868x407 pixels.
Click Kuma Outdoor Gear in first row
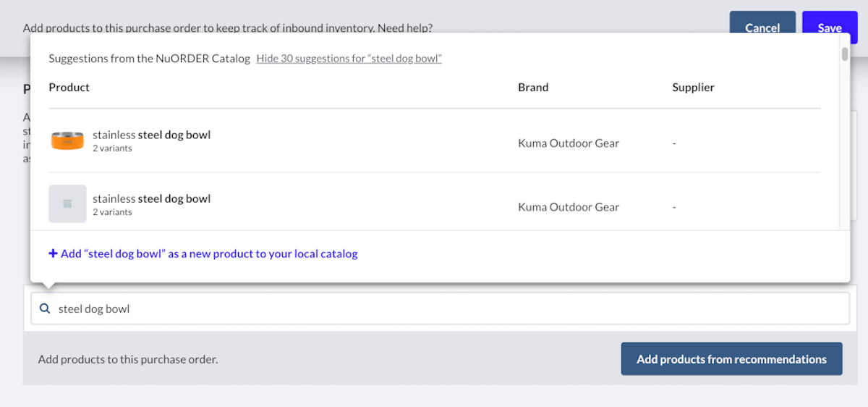pyautogui.click(x=569, y=143)
